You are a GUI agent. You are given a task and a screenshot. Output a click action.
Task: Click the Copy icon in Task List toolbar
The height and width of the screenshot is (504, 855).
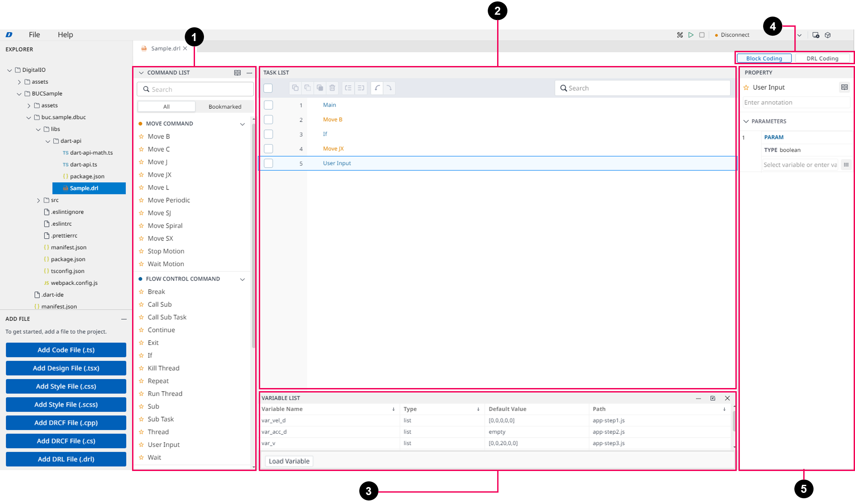[295, 88]
